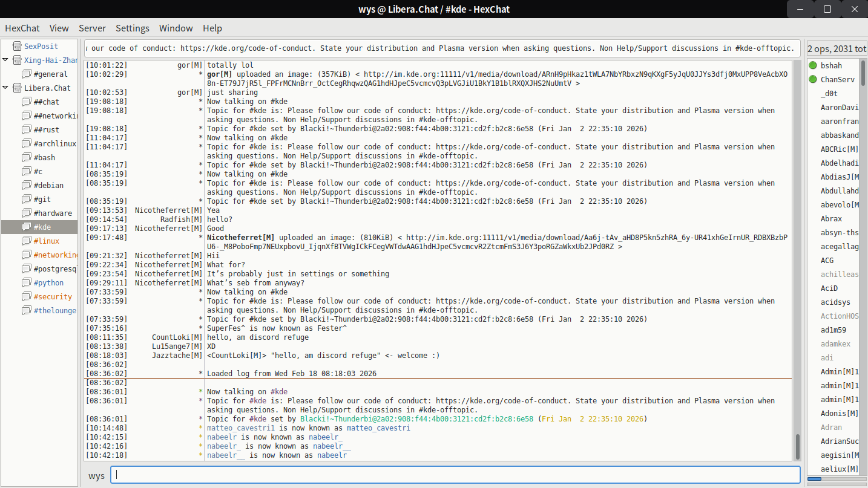This screenshot has width=868, height=488.
Task: Switch to the #linux channel
Action: (x=46, y=241)
